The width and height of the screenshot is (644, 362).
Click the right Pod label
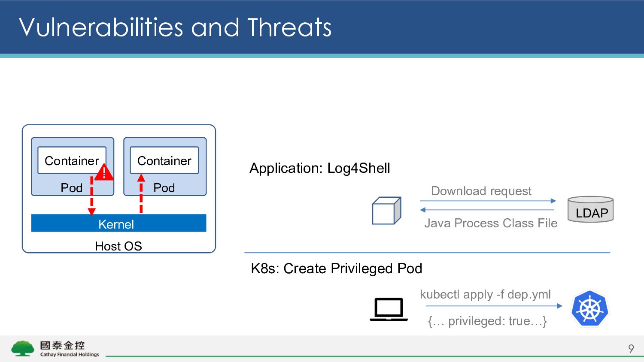164,188
